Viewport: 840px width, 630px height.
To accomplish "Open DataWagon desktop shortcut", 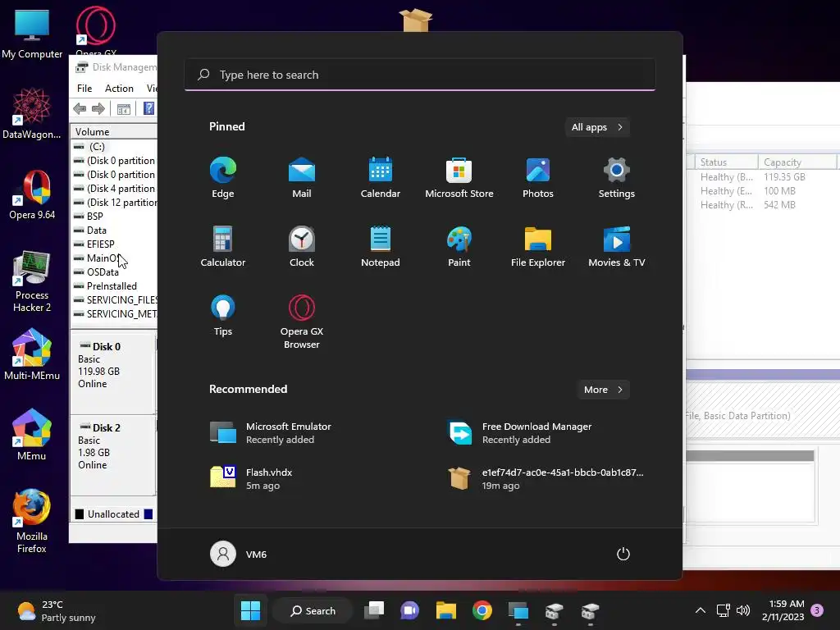I will [32, 113].
